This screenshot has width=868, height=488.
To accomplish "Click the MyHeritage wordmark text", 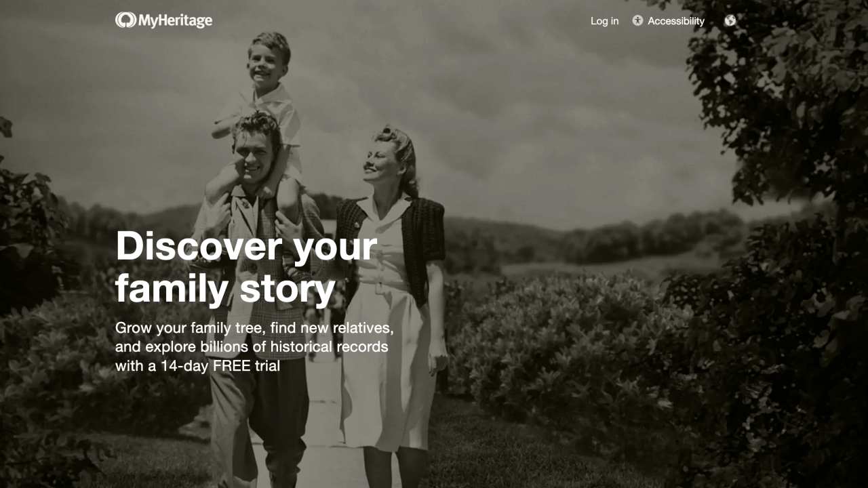I will [175, 21].
